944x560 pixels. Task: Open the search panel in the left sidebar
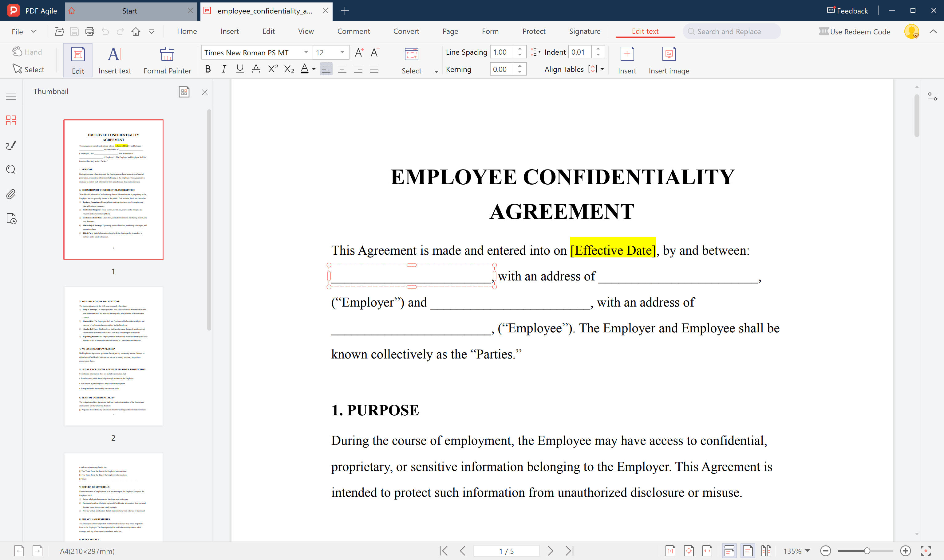tap(10, 170)
